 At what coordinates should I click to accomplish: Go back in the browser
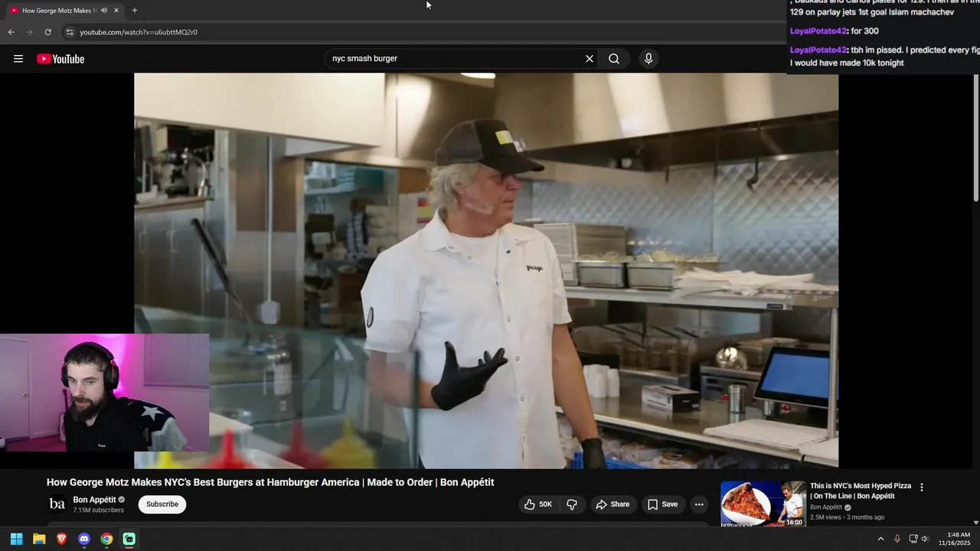pyautogui.click(x=11, y=32)
